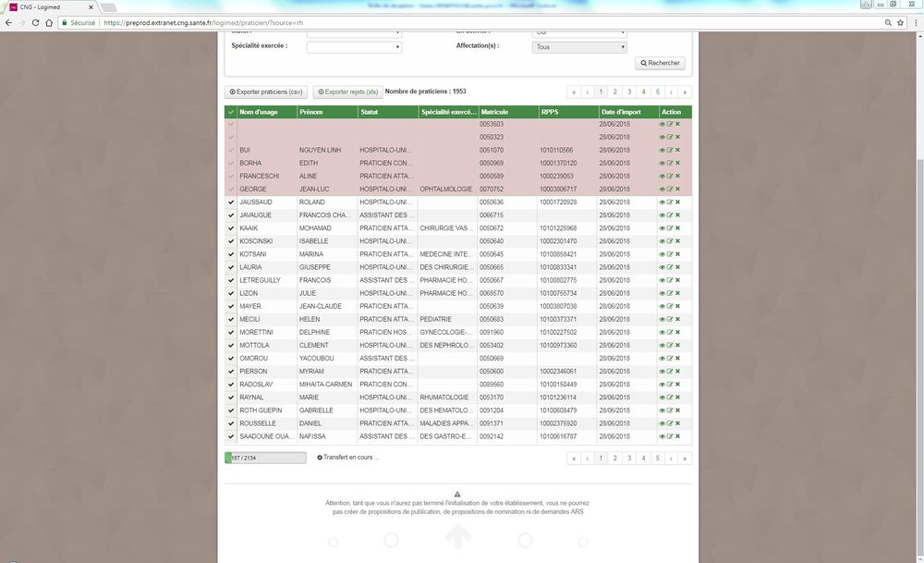Go to page 3 in top pagination
The image size is (924, 563).
(629, 92)
